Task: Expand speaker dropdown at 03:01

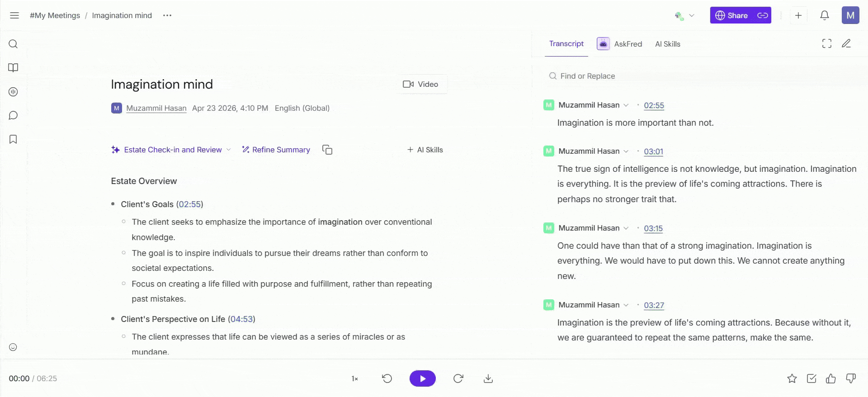Action: click(x=626, y=151)
